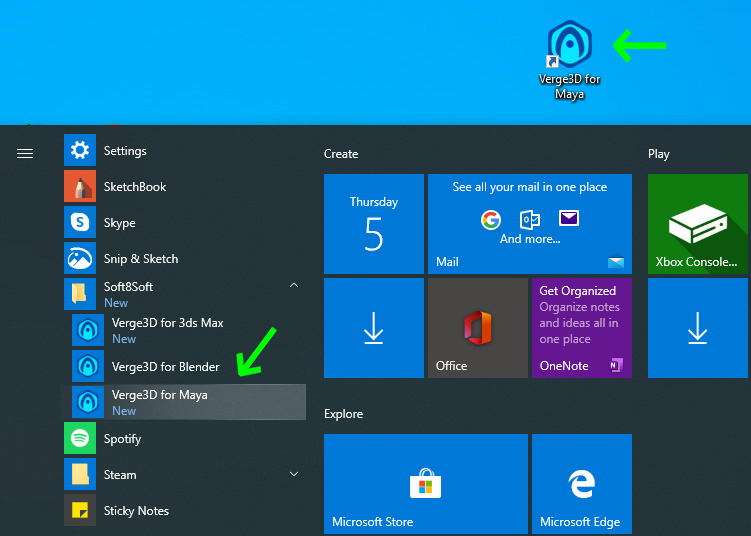Launch Snip & Sketch icon
This screenshot has height=536, width=751.
80,258
